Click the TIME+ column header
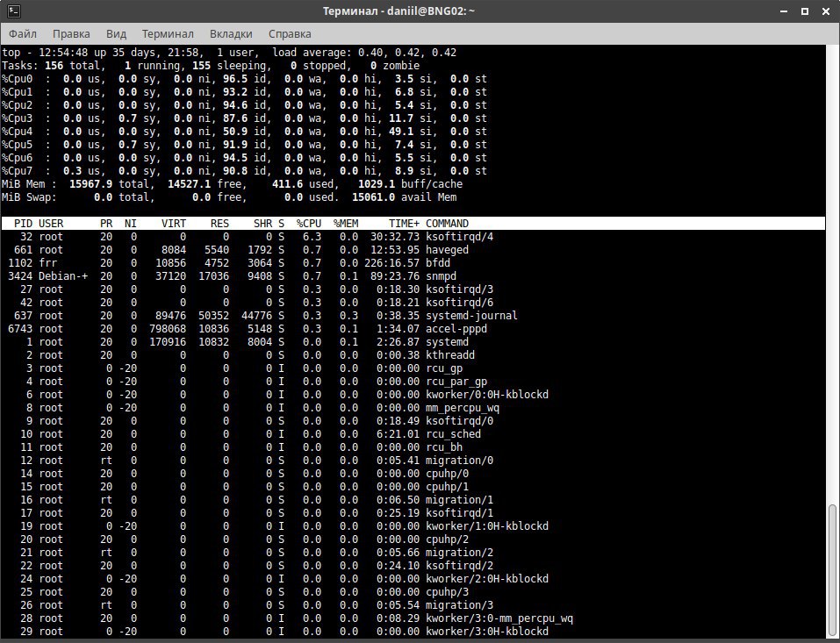The height and width of the screenshot is (643, 840). [x=404, y=224]
